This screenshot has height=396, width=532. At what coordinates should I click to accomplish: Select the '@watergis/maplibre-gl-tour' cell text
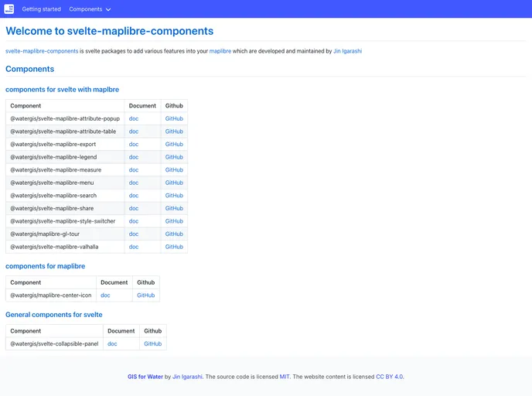click(x=45, y=234)
